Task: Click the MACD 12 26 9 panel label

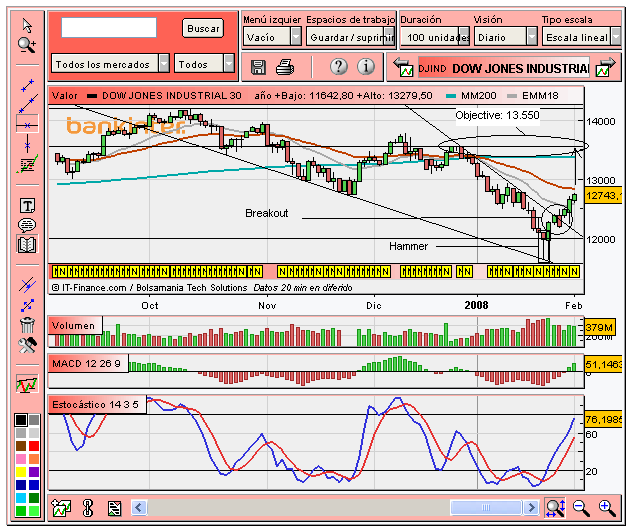Action: [87, 364]
